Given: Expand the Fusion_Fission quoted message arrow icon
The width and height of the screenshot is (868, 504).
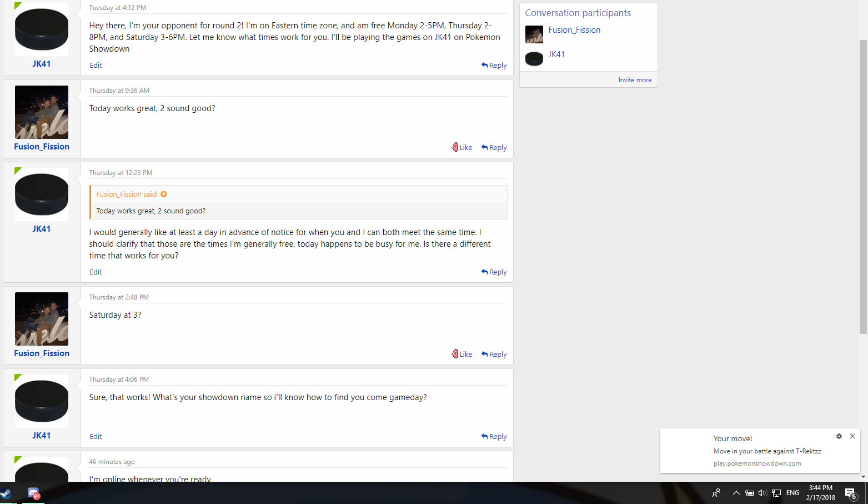Looking at the screenshot, I should point(163,194).
